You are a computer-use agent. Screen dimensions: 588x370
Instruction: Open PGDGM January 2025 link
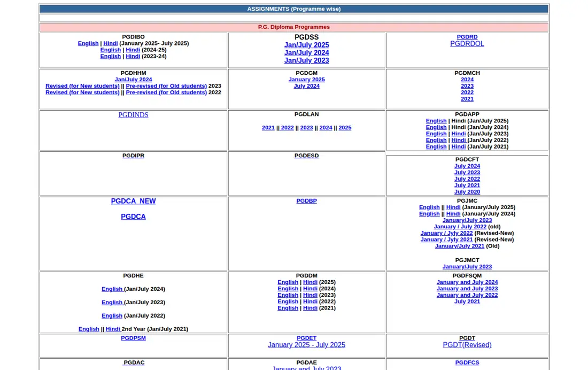(x=306, y=80)
